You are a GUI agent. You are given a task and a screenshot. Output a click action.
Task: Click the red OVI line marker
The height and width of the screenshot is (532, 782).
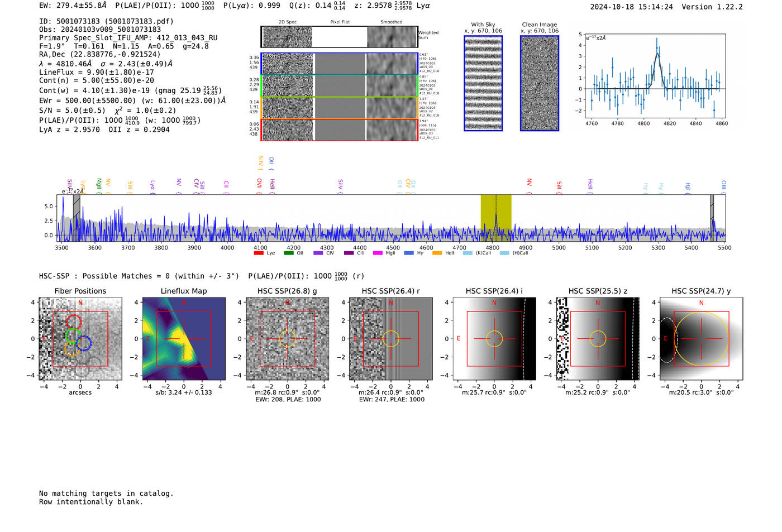(259, 186)
